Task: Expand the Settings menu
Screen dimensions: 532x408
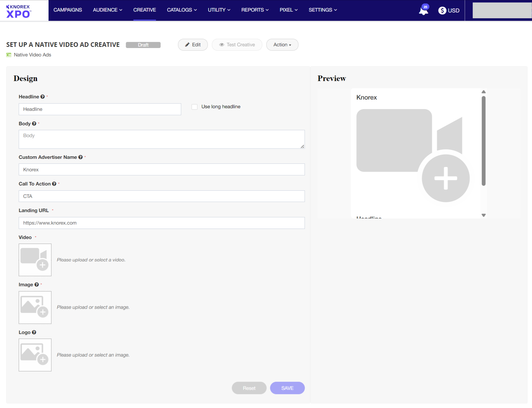Action: (x=323, y=10)
